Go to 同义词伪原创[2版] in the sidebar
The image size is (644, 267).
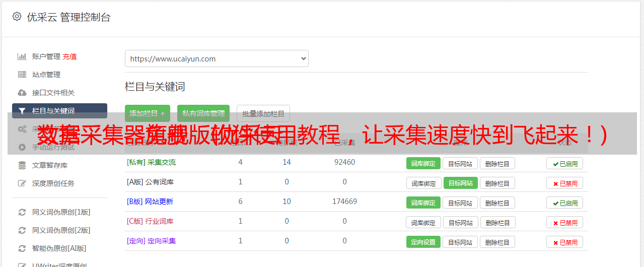[x=61, y=230]
